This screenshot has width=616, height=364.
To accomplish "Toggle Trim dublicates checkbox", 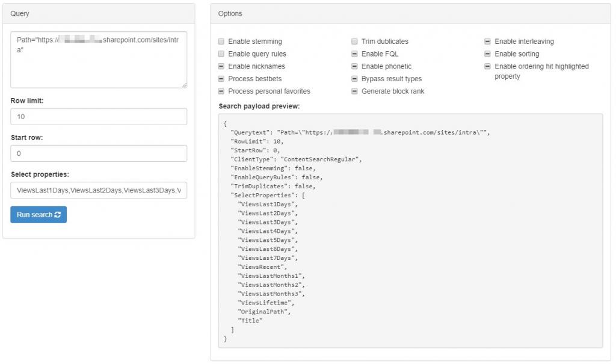I will (355, 42).
